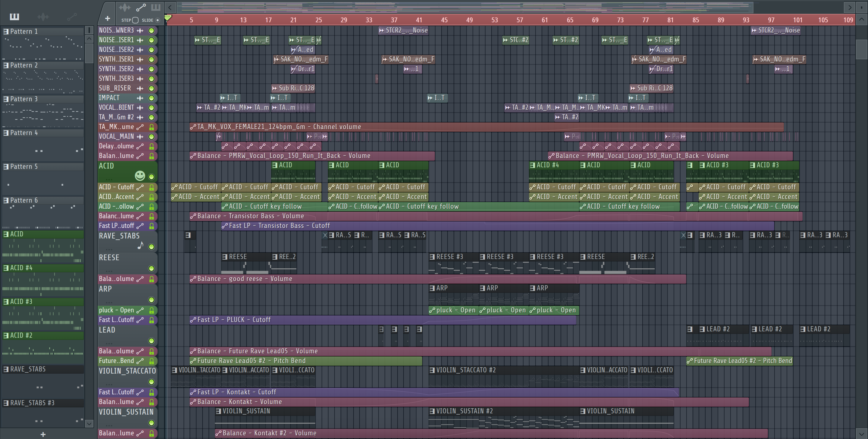This screenshot has height=439, width=868.
Task: Focus audio clips in the playlist toolbar
Action: tap(124, 7)
